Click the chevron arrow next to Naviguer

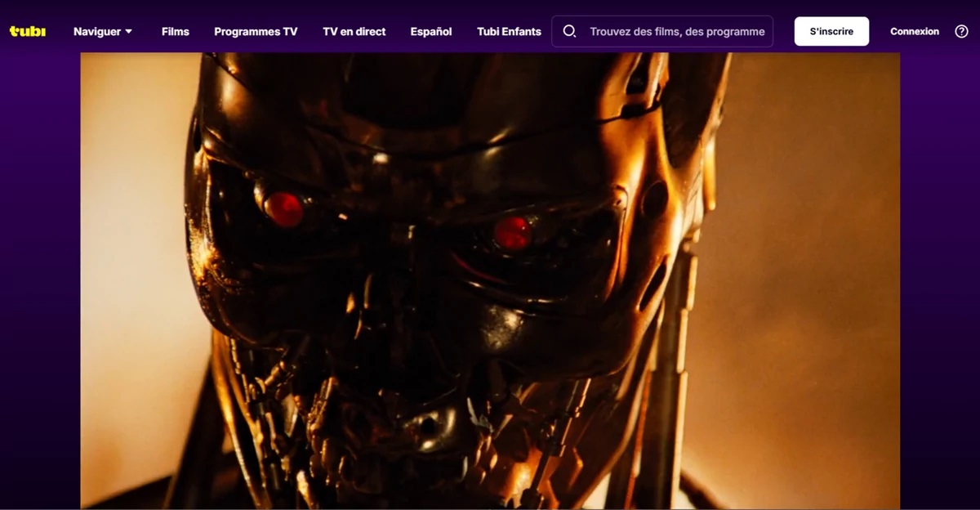tap(129, 32)
